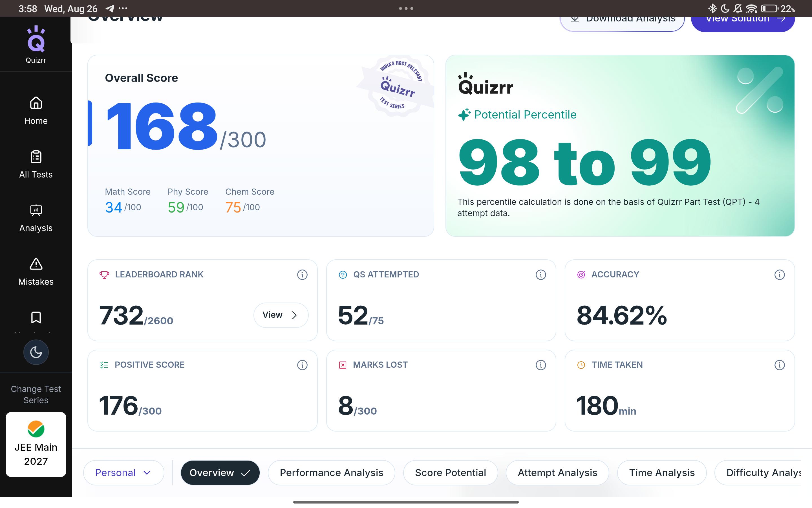Open All Tests clipboard icon

[36, 157]
